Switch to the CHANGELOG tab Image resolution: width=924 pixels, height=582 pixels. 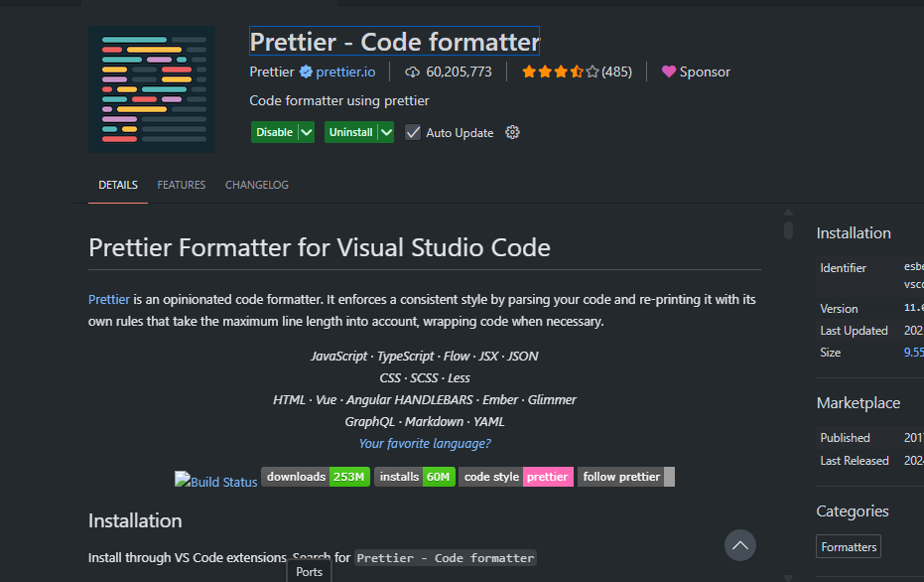pos(257,185)
